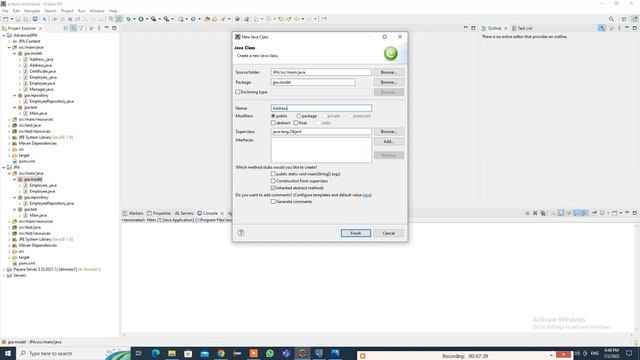
Task: Switch to the Markers tab
Action: point(133,213)
